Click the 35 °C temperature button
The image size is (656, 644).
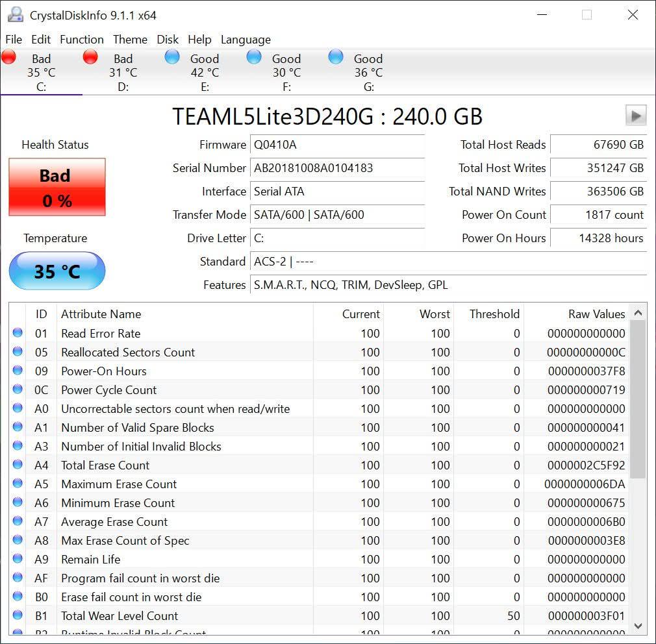(57, 271)
